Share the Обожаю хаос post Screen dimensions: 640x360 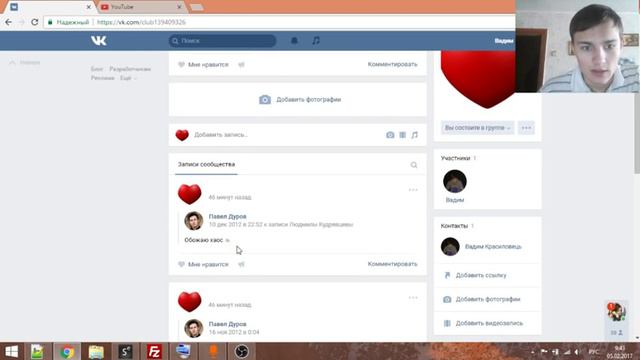click(x=241, y=264)
